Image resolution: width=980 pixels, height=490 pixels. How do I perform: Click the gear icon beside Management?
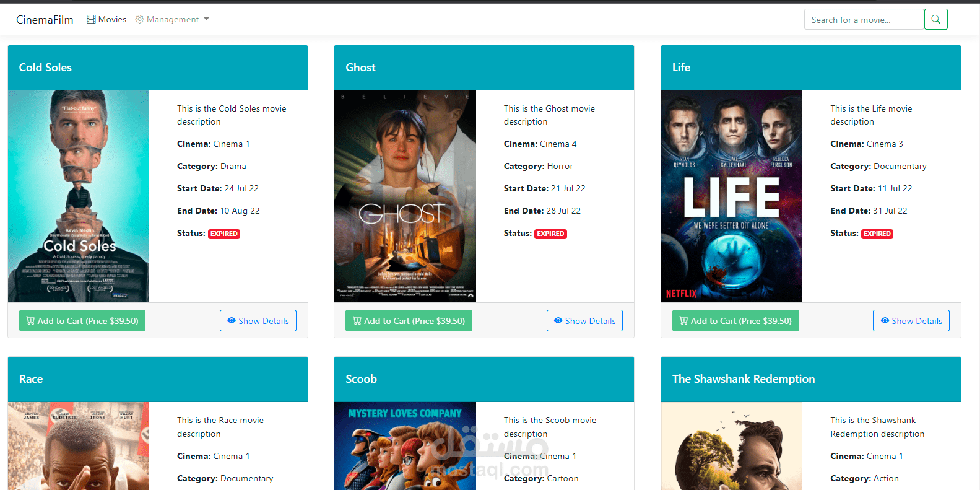tap(140, 19)
